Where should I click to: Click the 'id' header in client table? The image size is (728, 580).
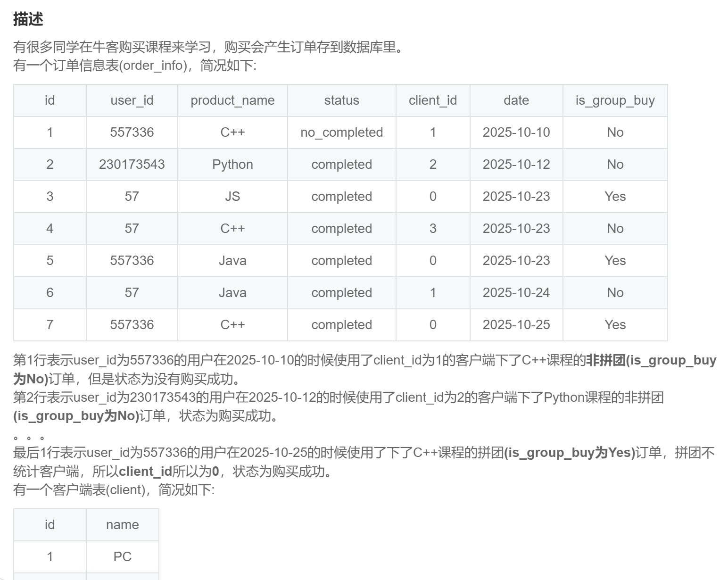pos(50,525)
